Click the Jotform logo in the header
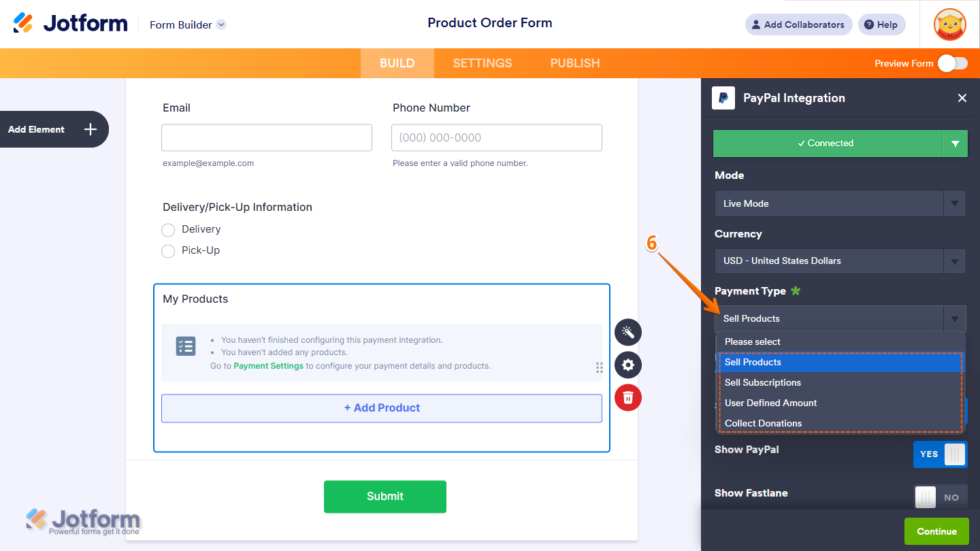This screenshot has height=551, width=980. click(x=71, y=24)
